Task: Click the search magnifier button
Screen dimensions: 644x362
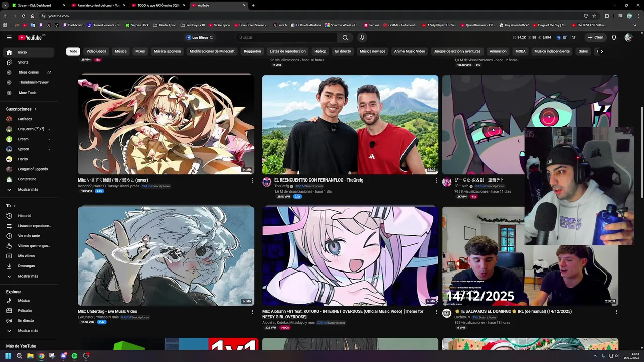Action: (x=345, y=37)
